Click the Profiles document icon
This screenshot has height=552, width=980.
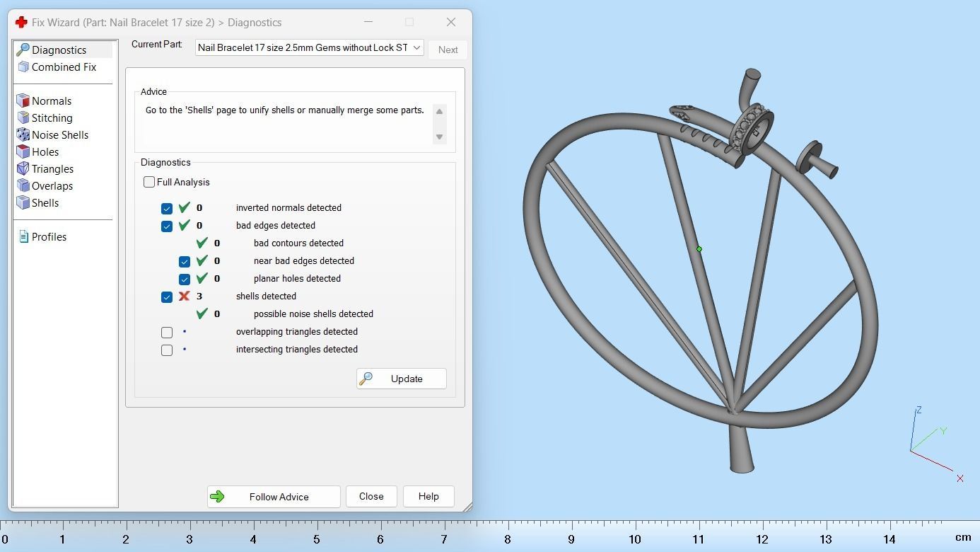23,236
